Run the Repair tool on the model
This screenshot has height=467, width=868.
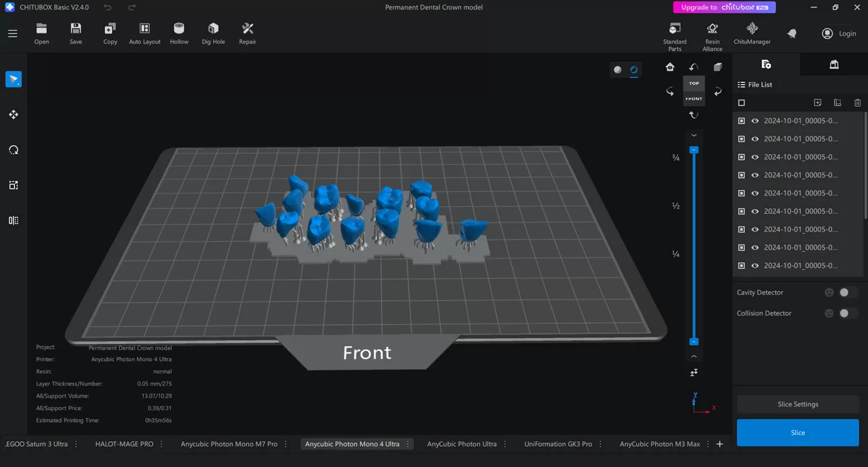coord(247,32)
